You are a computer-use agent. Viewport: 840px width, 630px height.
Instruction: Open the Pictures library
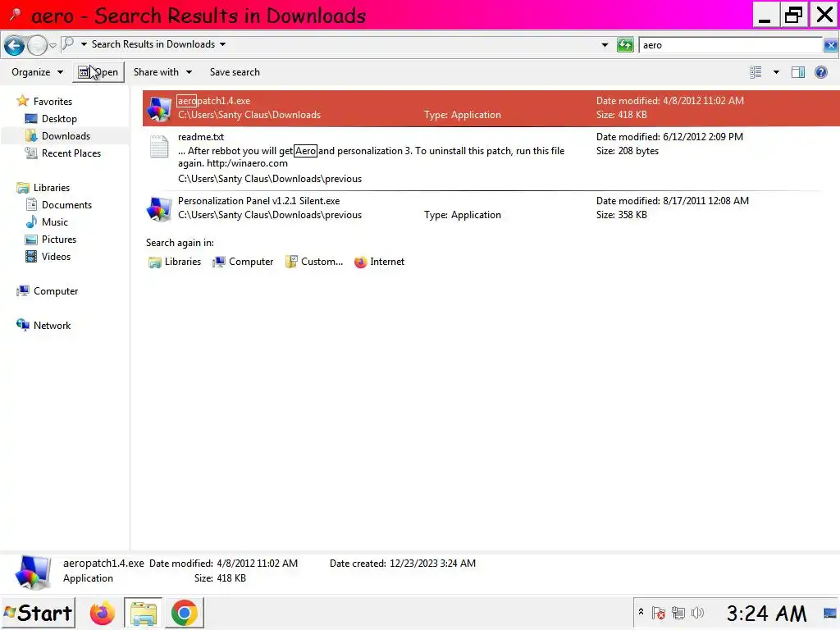pos(59,239)
